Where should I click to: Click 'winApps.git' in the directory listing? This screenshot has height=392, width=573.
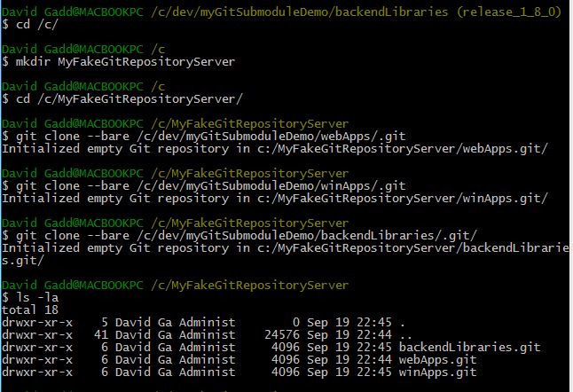438,372
